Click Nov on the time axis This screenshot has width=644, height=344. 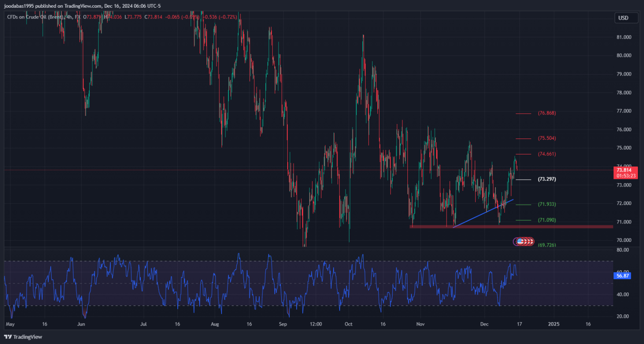421,324
